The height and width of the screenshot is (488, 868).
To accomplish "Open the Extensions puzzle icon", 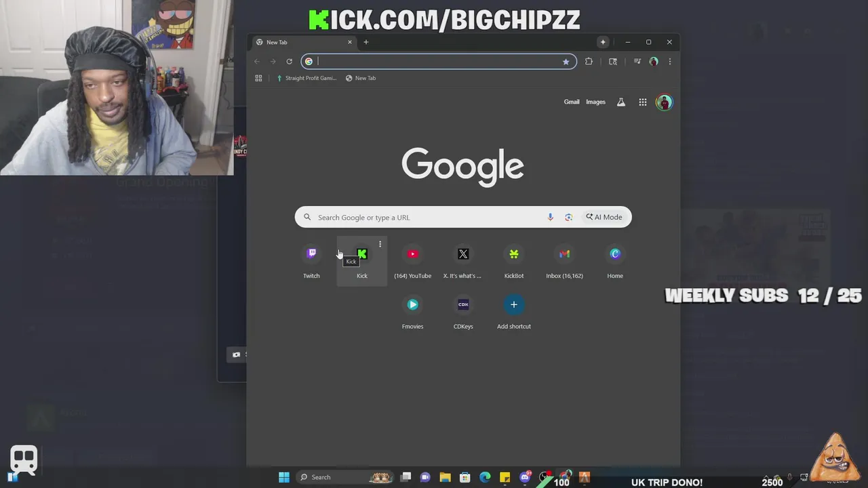I will [589, 61].
